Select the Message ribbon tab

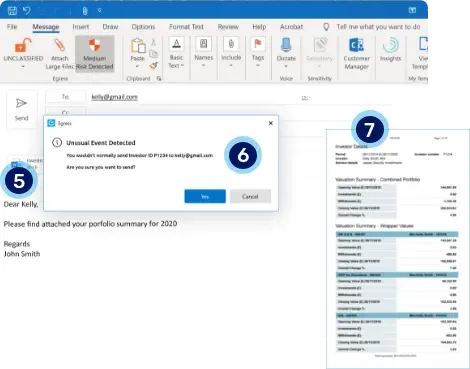[46, 27]
